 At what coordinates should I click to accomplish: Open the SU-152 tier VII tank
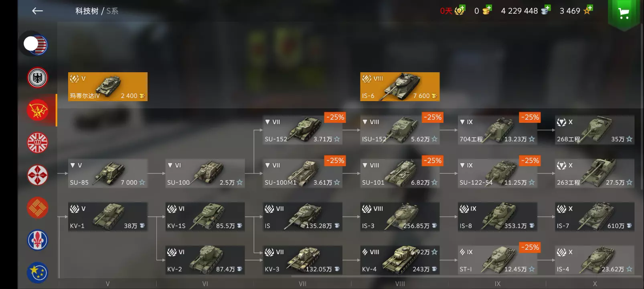click(302, 130)
